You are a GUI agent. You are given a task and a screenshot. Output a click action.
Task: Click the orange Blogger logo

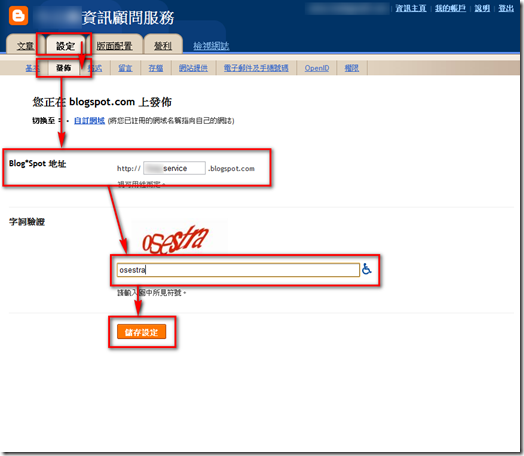[18, 16]
